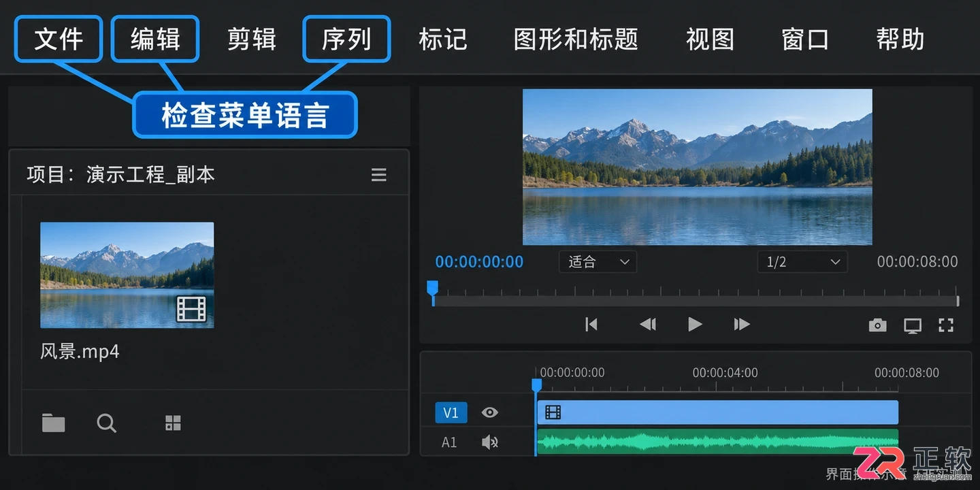Select the green audio clip on A1
This screenshot has width=980, height=490.
pos(718,442)
